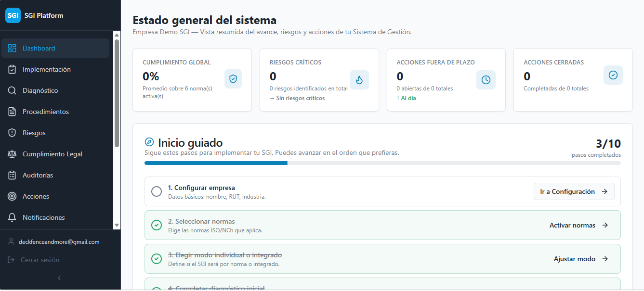This screenshot has height=291, width=644.
Task: Open the Cumplimiento Legal section
Action: pyautogui.click(x=55, y=154)
